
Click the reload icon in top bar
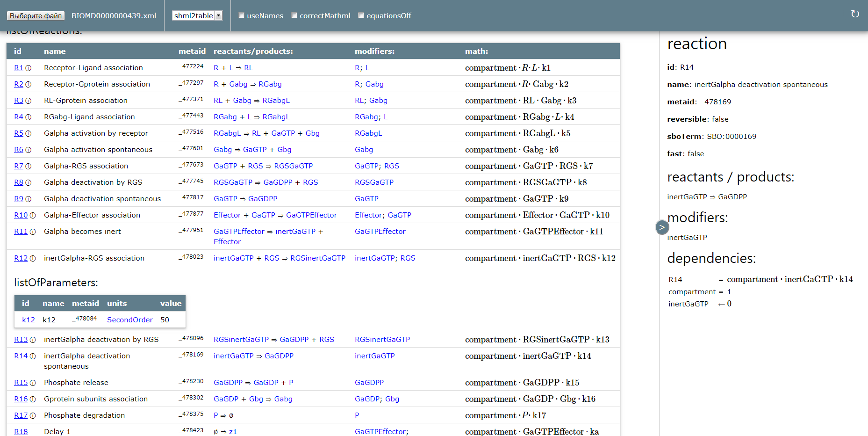pos(855,14)
